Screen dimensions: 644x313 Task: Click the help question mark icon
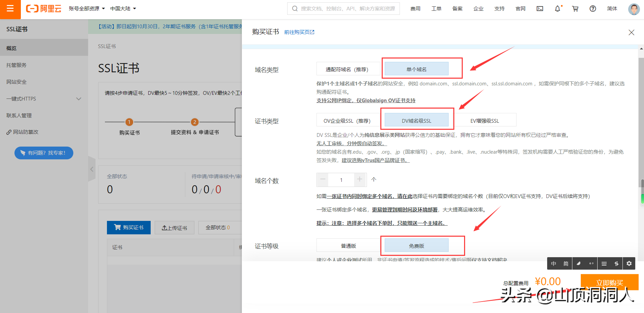pyautogui.click(x=592, y=8)
